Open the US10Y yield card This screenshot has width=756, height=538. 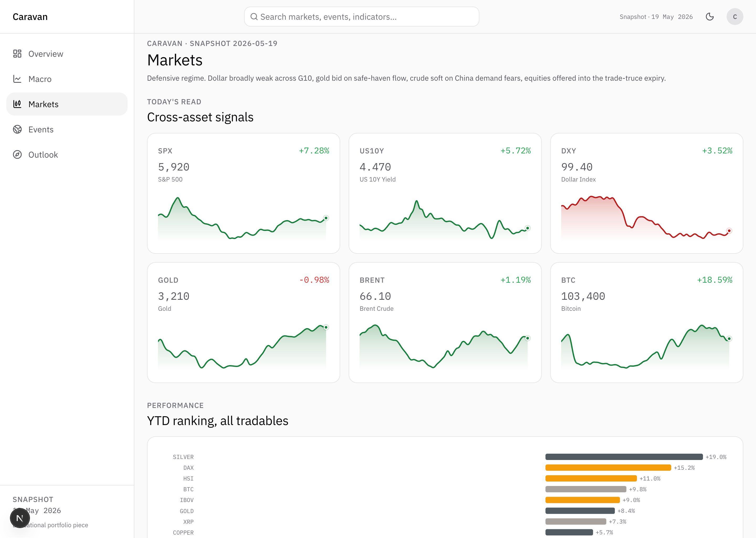(x=445, y=193)
